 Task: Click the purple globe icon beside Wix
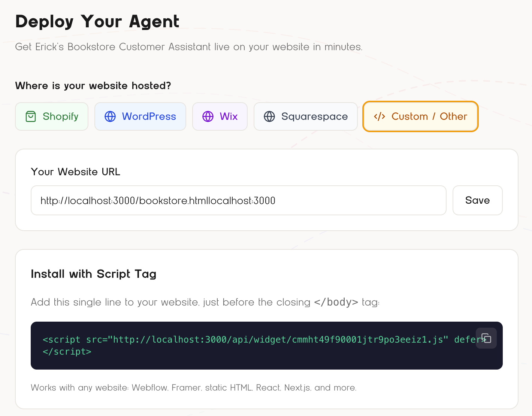click(208, 116)
